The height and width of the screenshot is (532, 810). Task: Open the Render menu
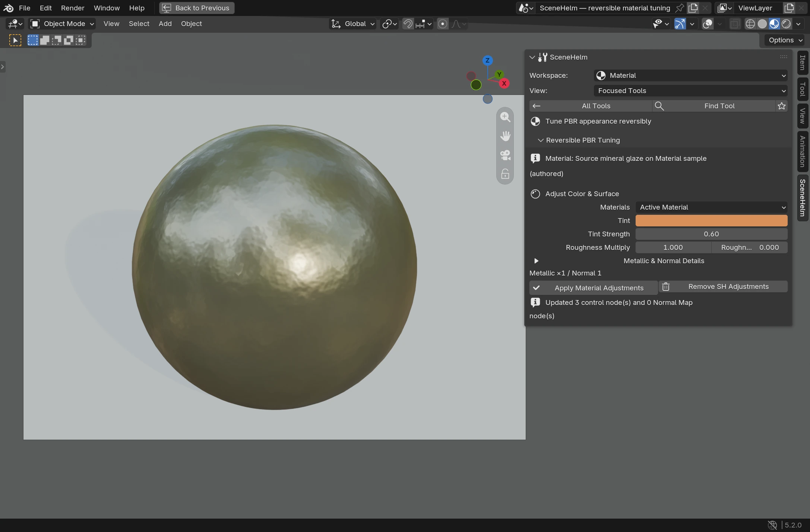click(73, 8)
